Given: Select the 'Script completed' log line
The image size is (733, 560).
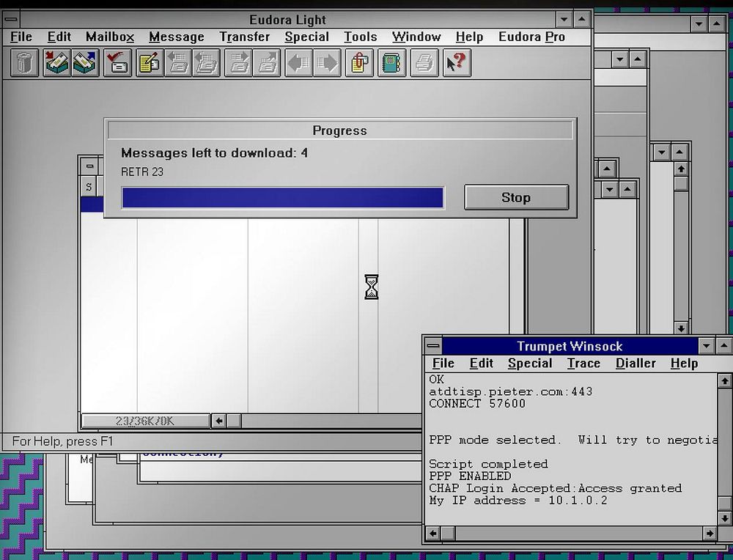Looking at the screenshot, I should (488, 464).
